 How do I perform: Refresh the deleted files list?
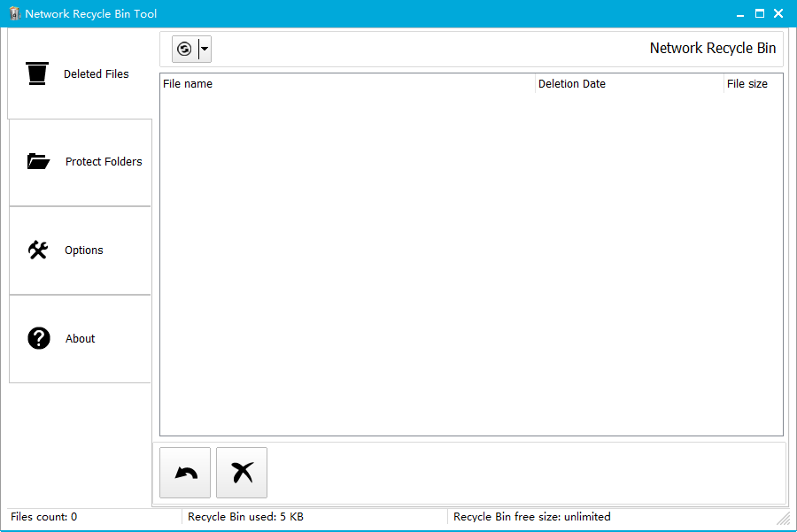tap(185, 49)
